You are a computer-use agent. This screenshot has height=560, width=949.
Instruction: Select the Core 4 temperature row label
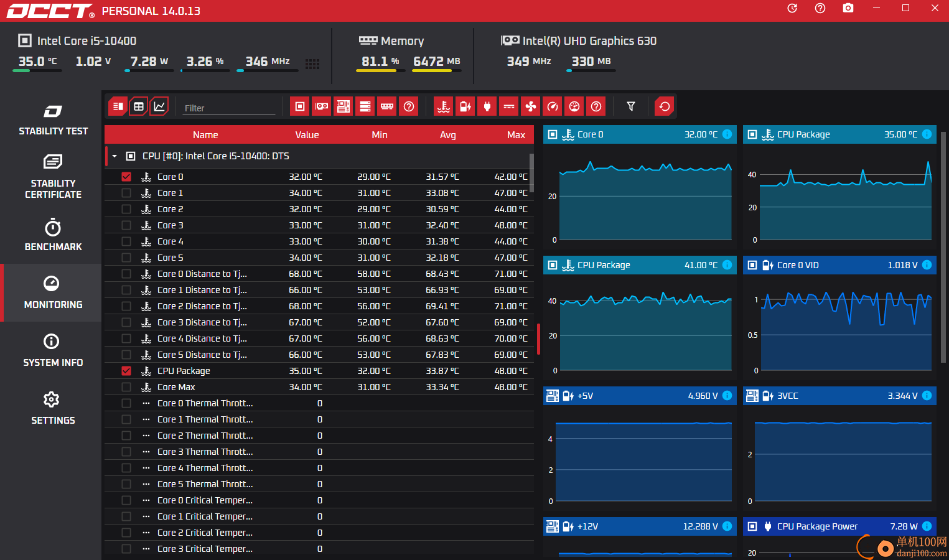click(x=171, y=241)
